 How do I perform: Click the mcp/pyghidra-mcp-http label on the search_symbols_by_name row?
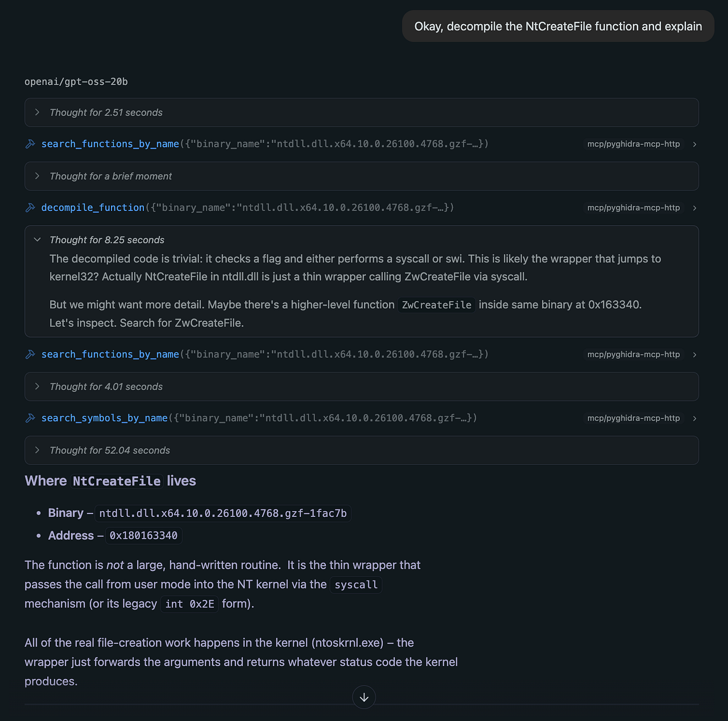[x=634, y=418]
